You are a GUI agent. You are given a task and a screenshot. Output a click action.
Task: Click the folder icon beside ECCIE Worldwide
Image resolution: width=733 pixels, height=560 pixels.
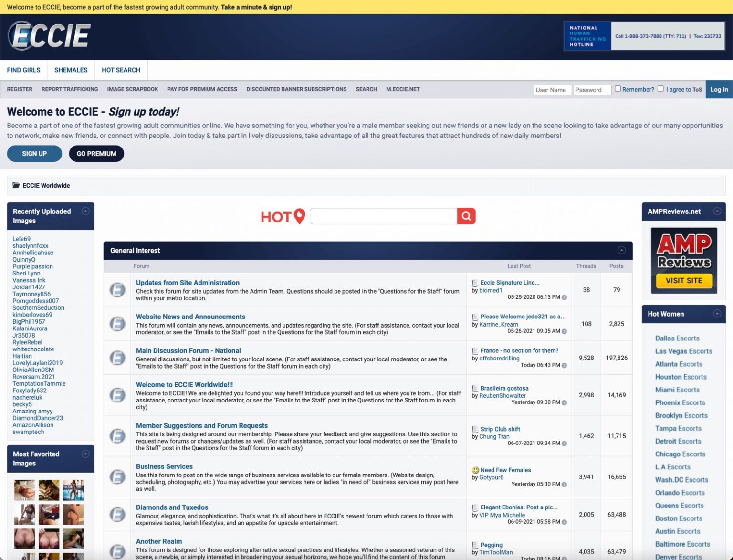pos(16,185)
